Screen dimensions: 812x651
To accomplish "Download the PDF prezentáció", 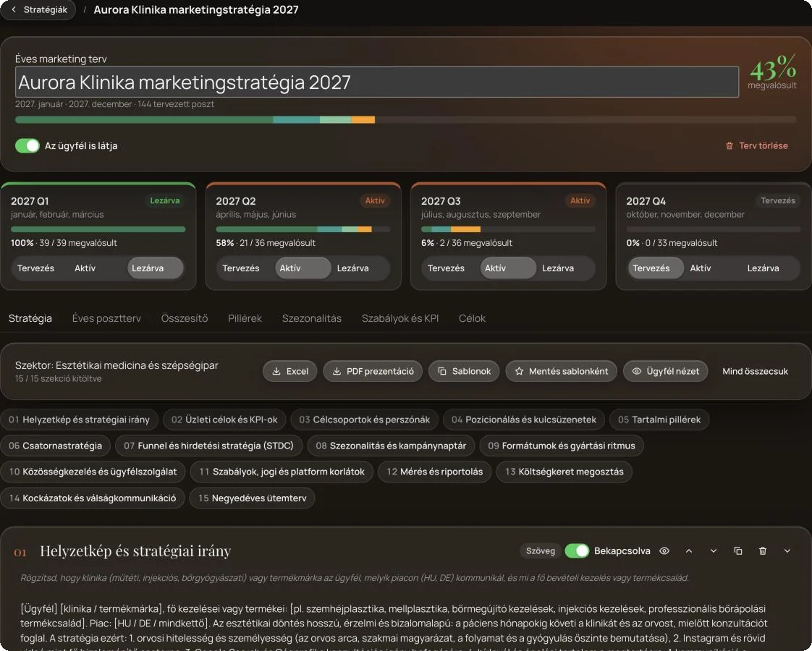I will click(x=373, y=371).
